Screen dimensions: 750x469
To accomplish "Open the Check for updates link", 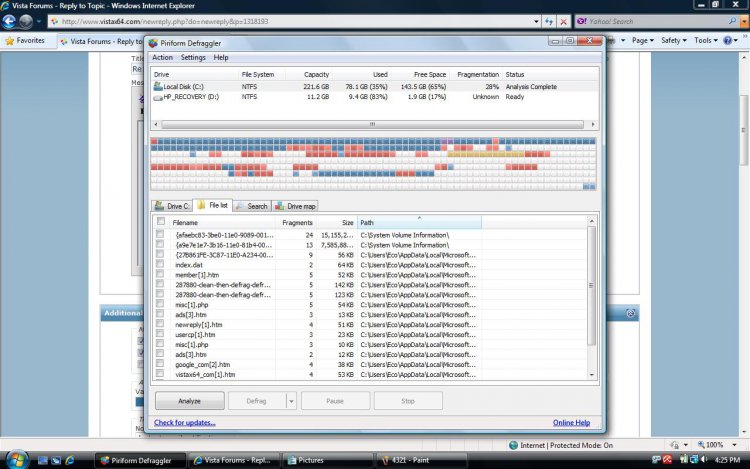I will tap(185, 423).
